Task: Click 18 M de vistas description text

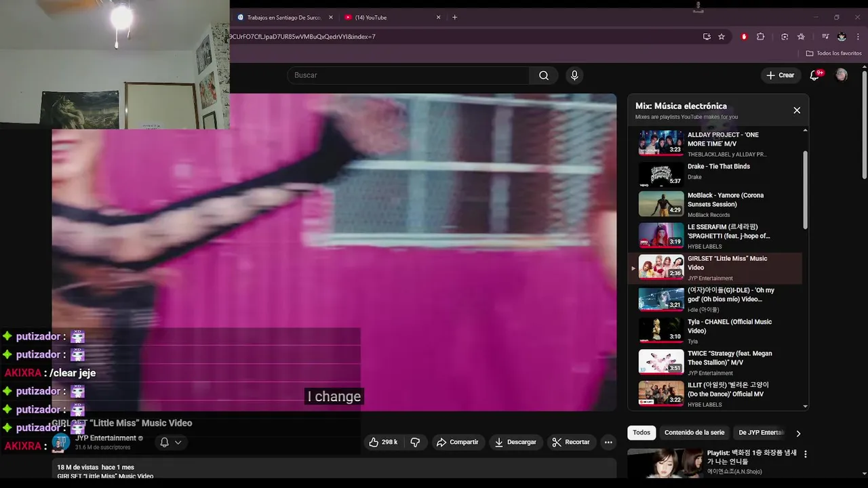Action: (x=96, y=468)
